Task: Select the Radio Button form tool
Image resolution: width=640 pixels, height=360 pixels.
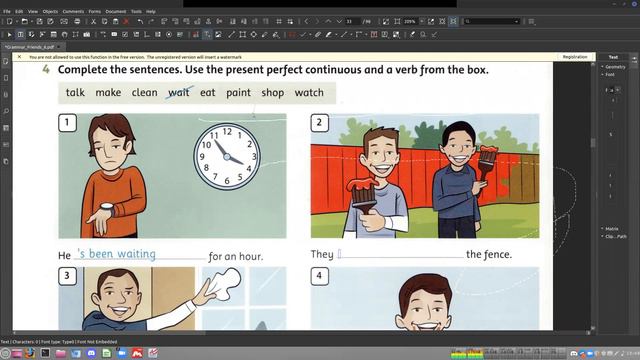Action: point(169,35)
